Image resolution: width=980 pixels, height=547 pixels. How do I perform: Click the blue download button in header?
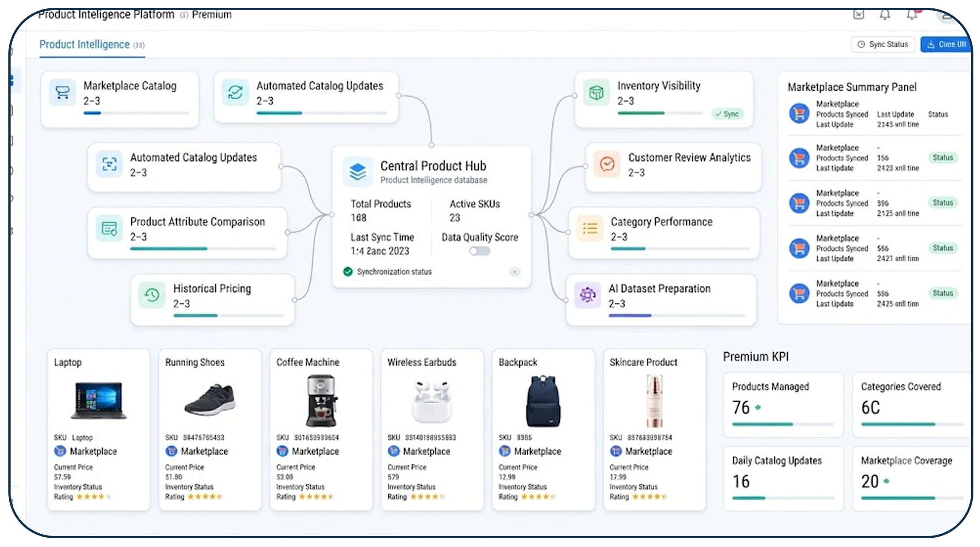pyautogui.click(x=946, y=45)
